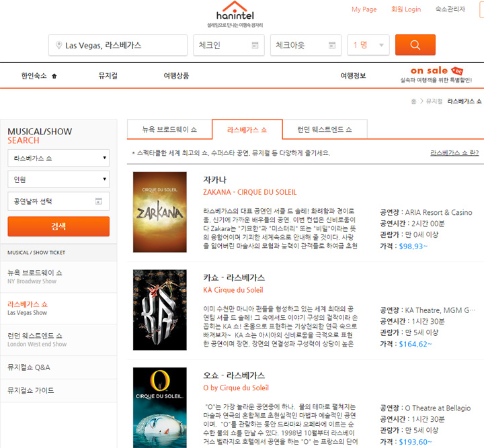Click ARIA Resort & Casino venue text
The image size is (484, 448).
[438, 212]
